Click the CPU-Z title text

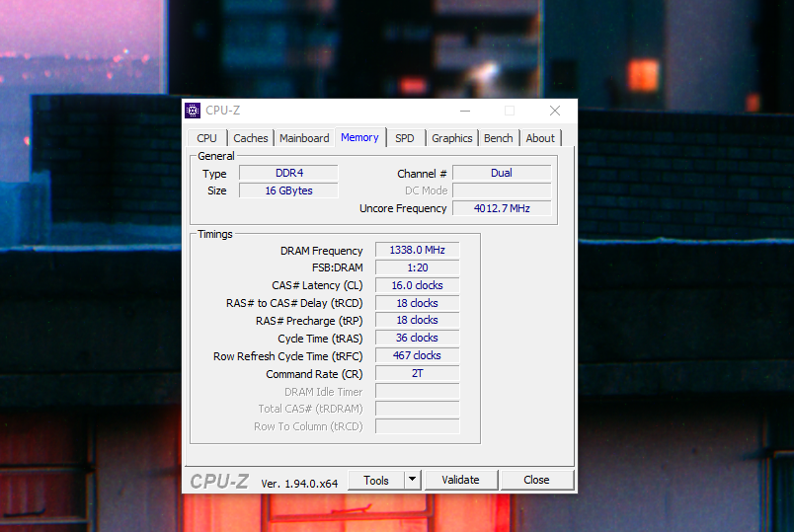pos(223,111)
